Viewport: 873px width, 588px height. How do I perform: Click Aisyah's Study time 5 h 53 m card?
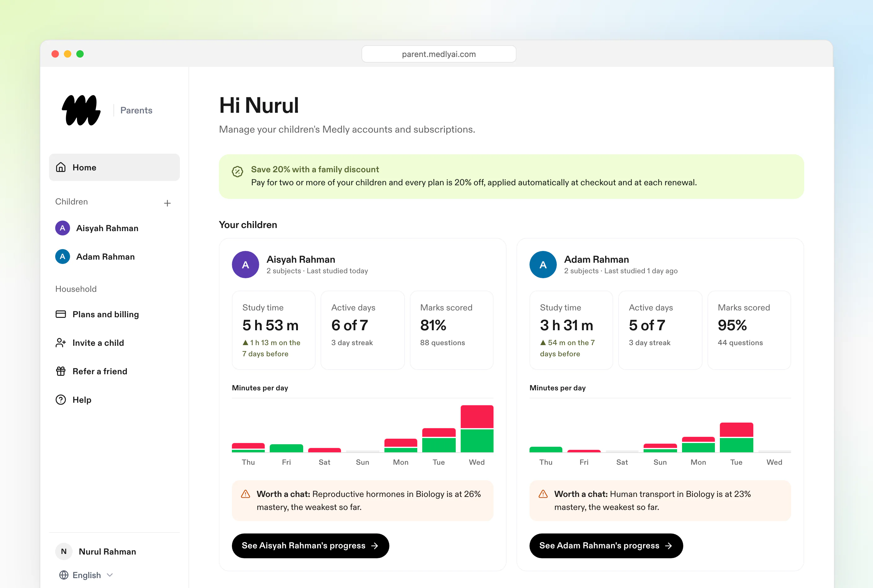(x=273, y=330)
